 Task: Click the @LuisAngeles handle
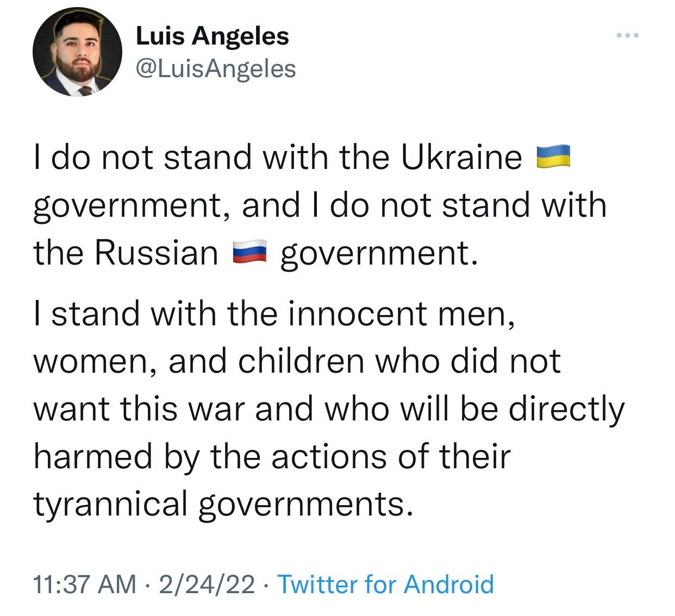(x=215, y=68)
